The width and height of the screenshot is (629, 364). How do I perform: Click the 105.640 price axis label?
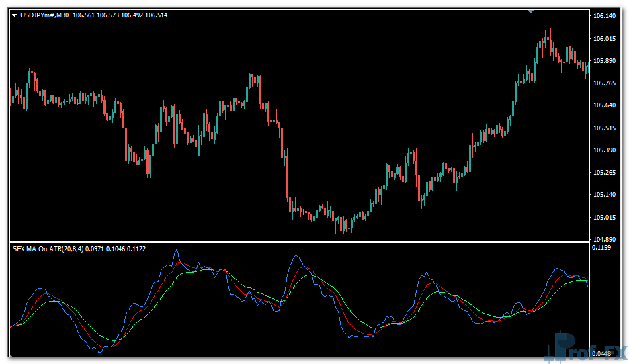[x=605, y=105]
